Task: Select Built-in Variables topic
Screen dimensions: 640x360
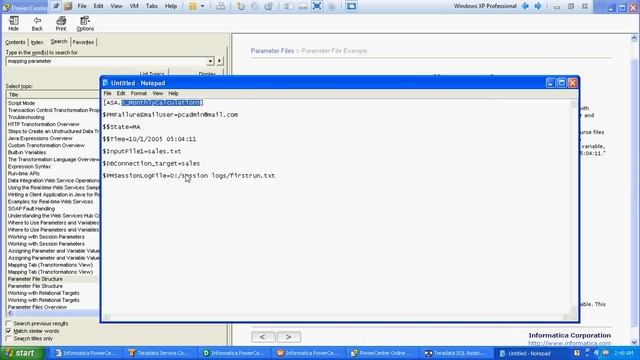Action: coord(27,152)
